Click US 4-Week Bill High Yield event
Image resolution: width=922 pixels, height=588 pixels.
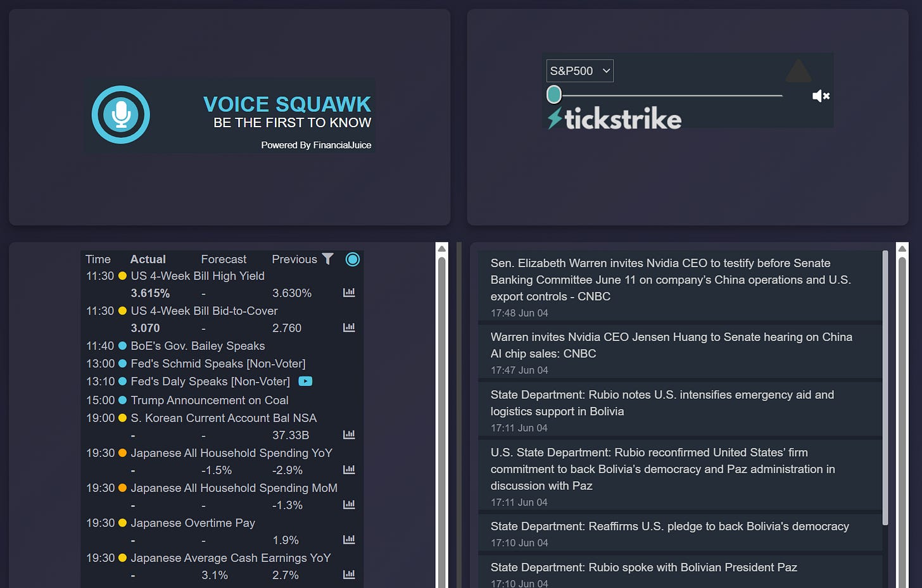[x=198, y=276]
